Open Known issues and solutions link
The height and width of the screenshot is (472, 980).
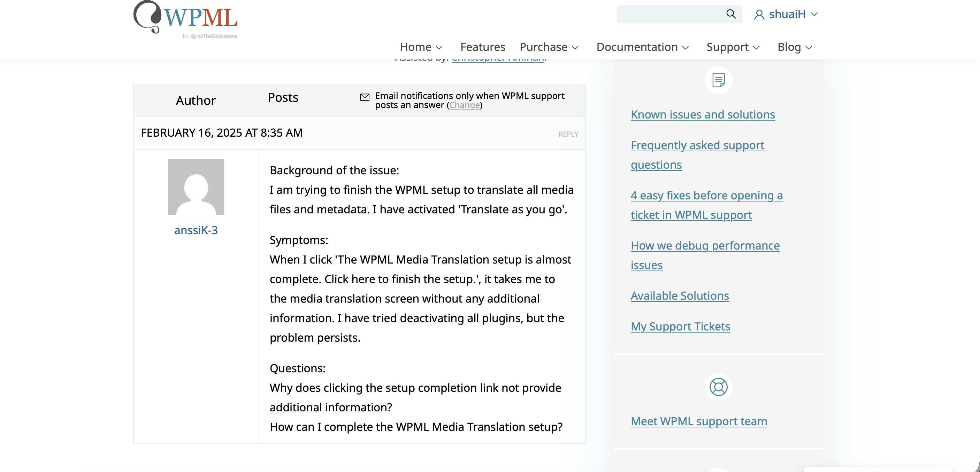click(702, 115)
